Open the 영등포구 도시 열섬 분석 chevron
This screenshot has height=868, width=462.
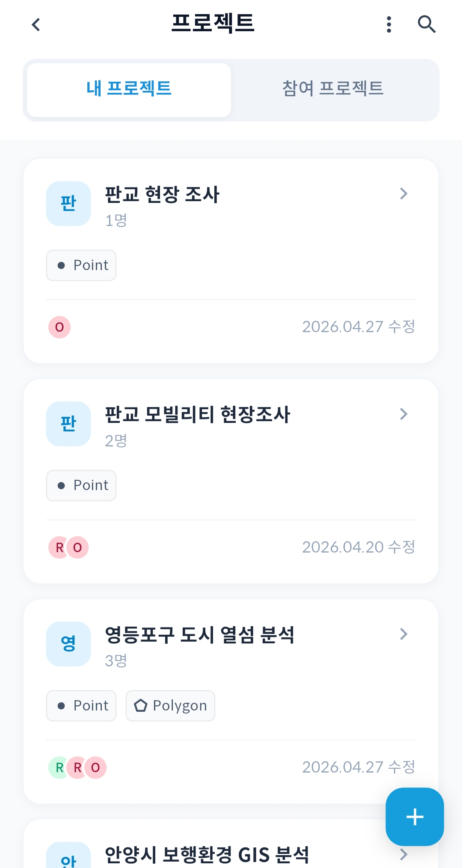(x=403, y=634)
